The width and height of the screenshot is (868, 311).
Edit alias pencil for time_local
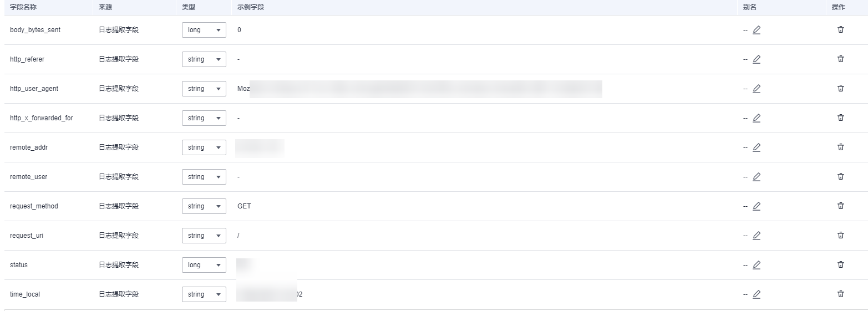coord(757,294)
